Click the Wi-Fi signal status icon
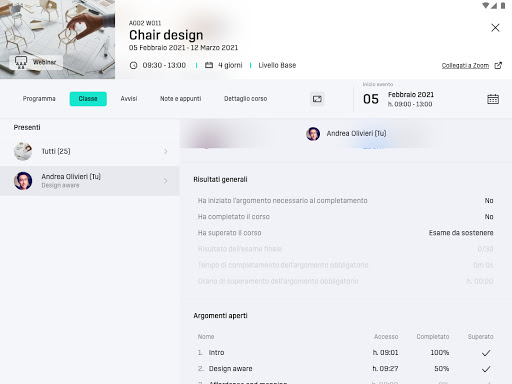The image size is (512, 384). 486,6
